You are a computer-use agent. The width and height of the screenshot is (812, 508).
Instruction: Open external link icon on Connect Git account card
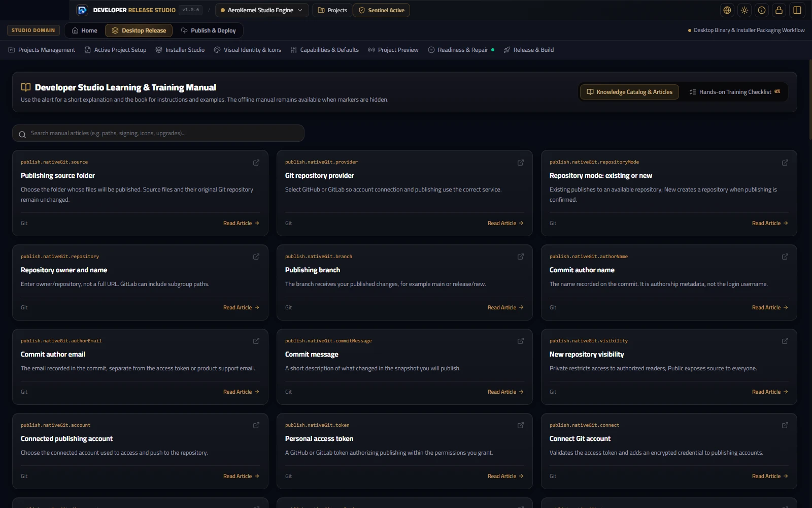coord(785,426)
